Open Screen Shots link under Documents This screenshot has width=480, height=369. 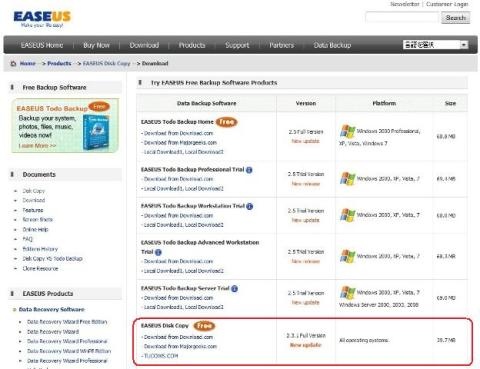[x=37, y=220]
